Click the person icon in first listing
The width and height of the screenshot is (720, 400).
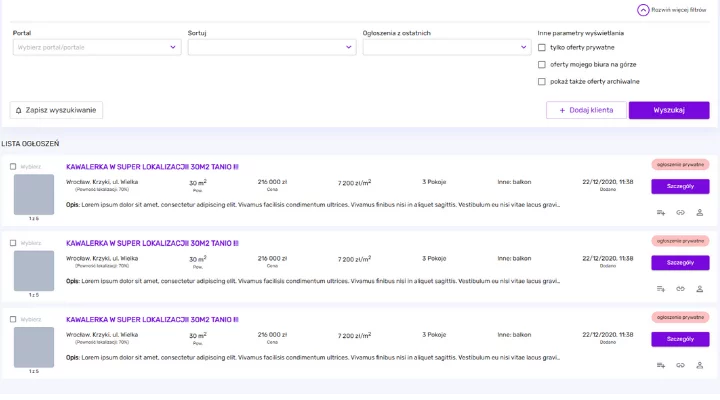700,212
